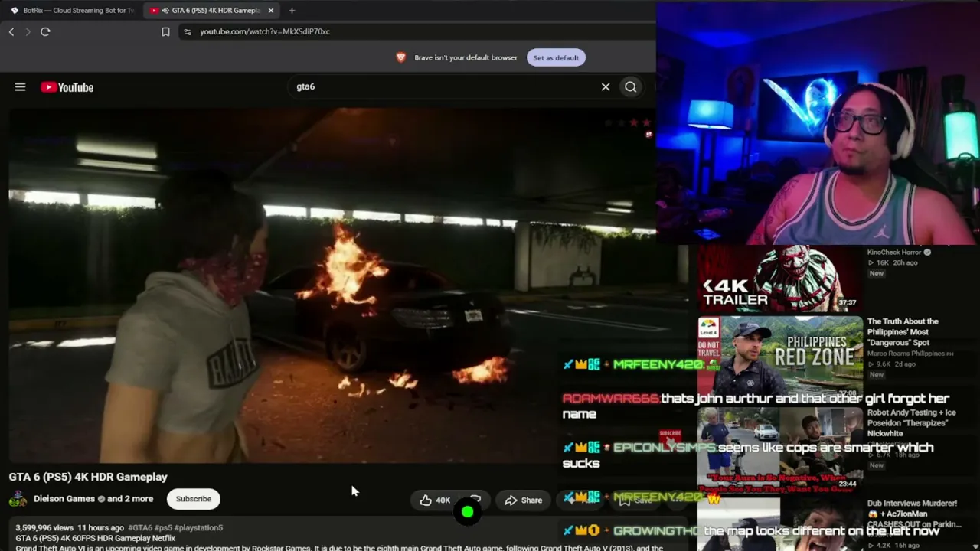Open the Robot Andy Testing video thumbnail
Viewport: 980px width, 551px height.
pos(780,448)
